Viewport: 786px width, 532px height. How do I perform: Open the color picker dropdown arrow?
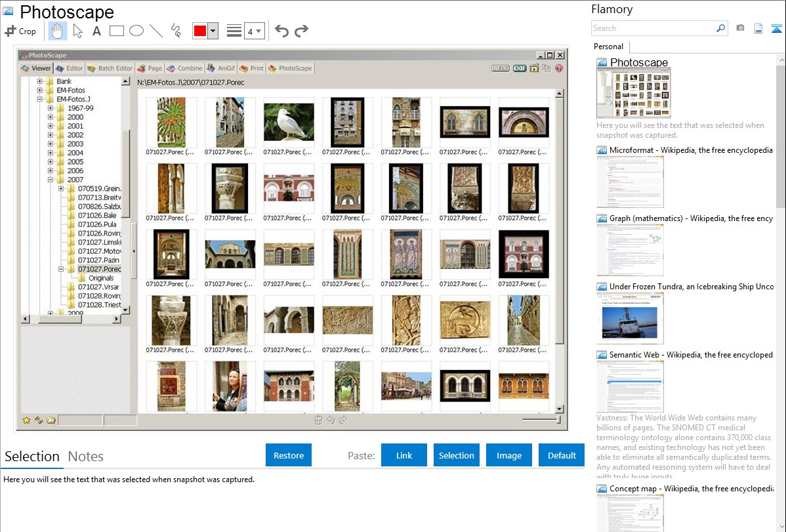tap(213, 31)
